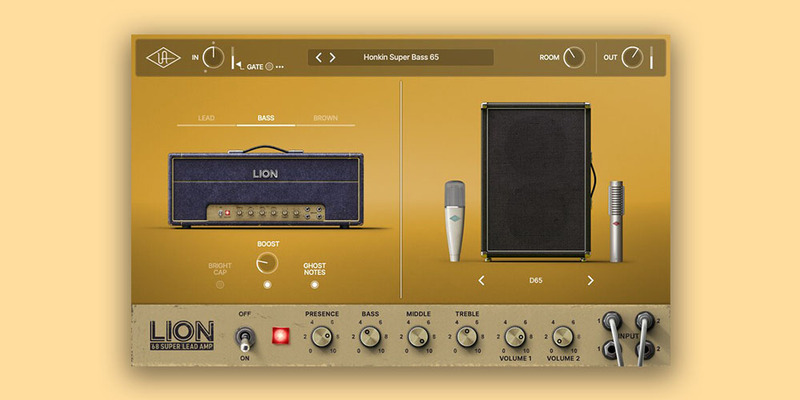Select the LEAD amp tab

pos(206,118)
